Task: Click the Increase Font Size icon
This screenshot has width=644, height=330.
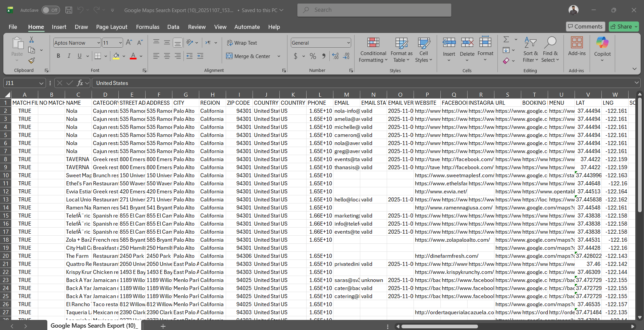Action: (x=129, y=43)
